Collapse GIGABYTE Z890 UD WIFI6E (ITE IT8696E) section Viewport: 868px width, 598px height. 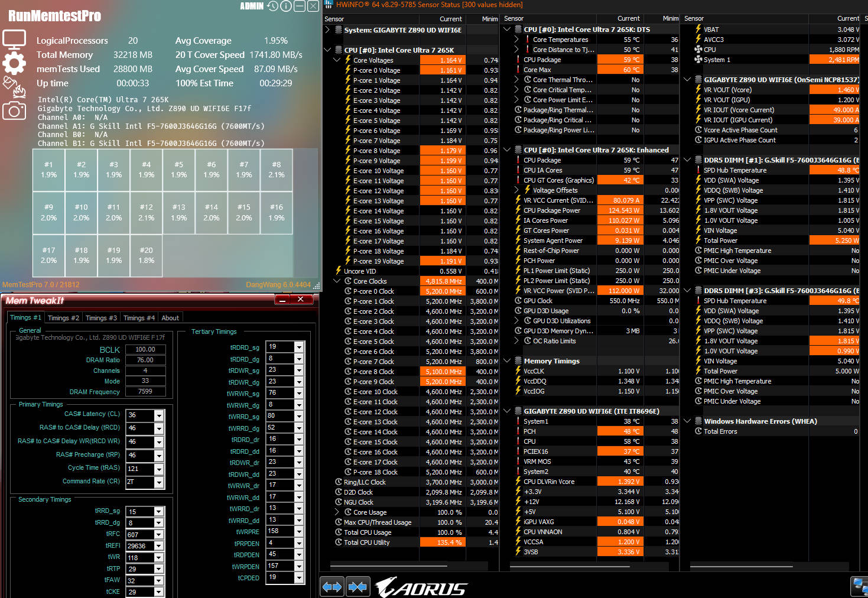click(507, 411)
